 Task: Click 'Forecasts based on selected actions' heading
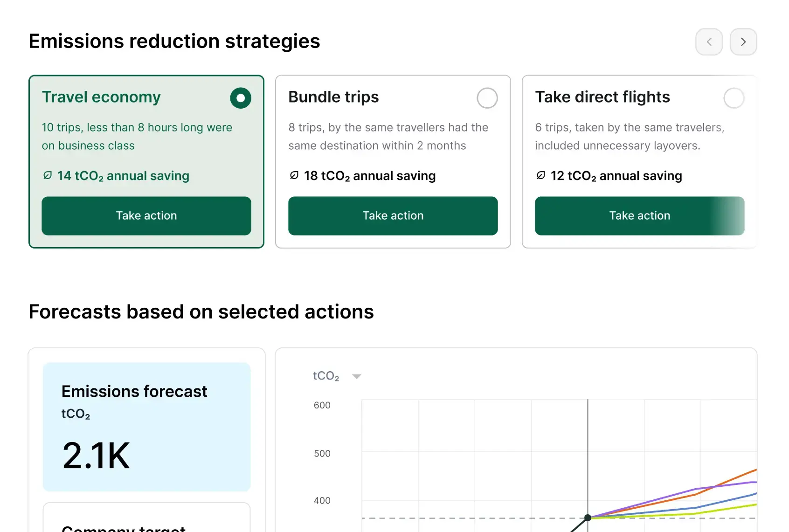tap(201, 312)
